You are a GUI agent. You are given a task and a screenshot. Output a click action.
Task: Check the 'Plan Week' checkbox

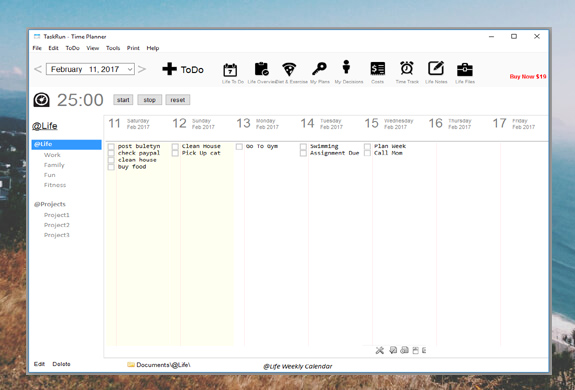click(x=367, y=147)
